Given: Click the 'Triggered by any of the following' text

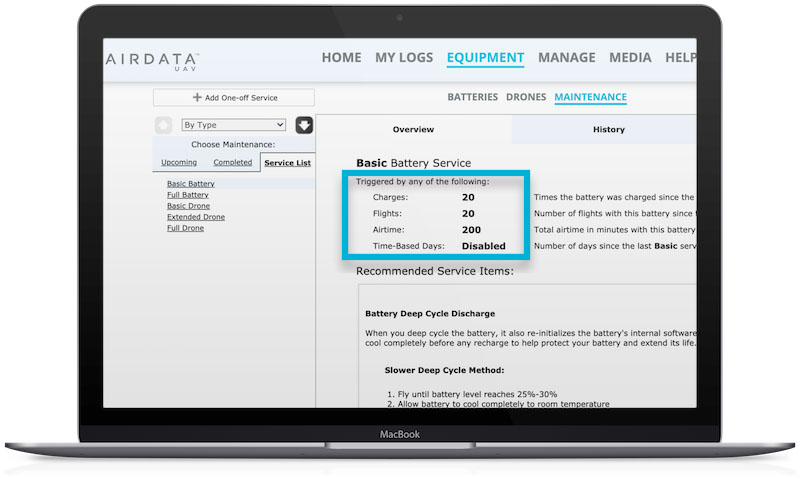Looking at the screenshot, I should point(422,182).
